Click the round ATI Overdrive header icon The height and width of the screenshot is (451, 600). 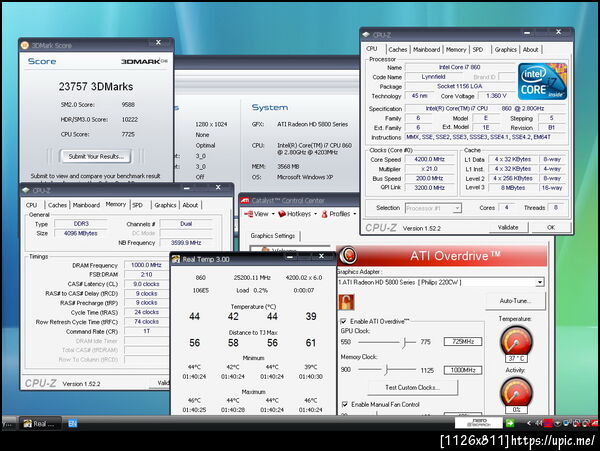[348, 255]
